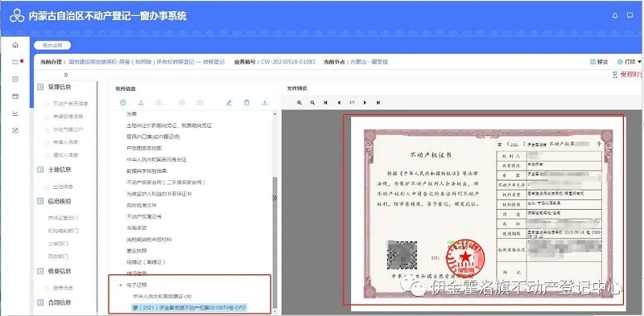Jump to last page of preview
The image size is (644, 316).
(378, 103)
